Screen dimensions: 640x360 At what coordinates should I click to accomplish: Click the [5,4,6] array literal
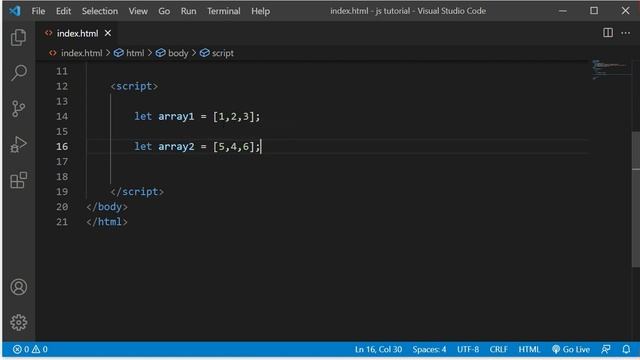point(234,147)
